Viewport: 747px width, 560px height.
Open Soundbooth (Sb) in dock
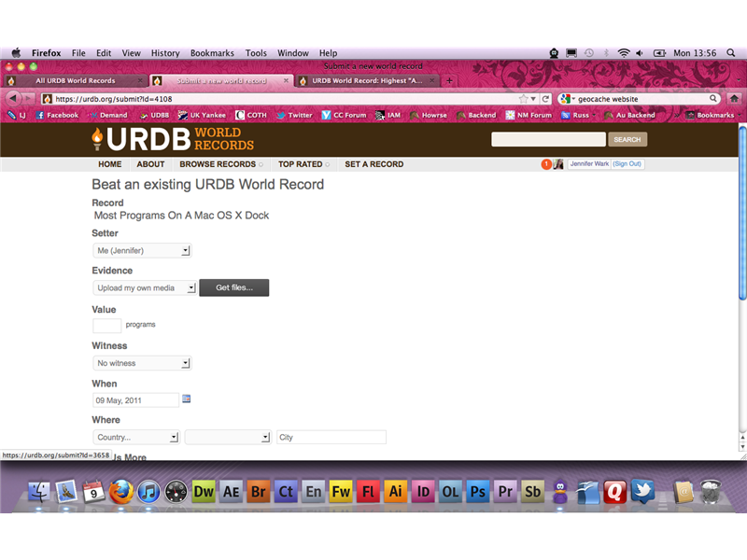tap(532, 492)
